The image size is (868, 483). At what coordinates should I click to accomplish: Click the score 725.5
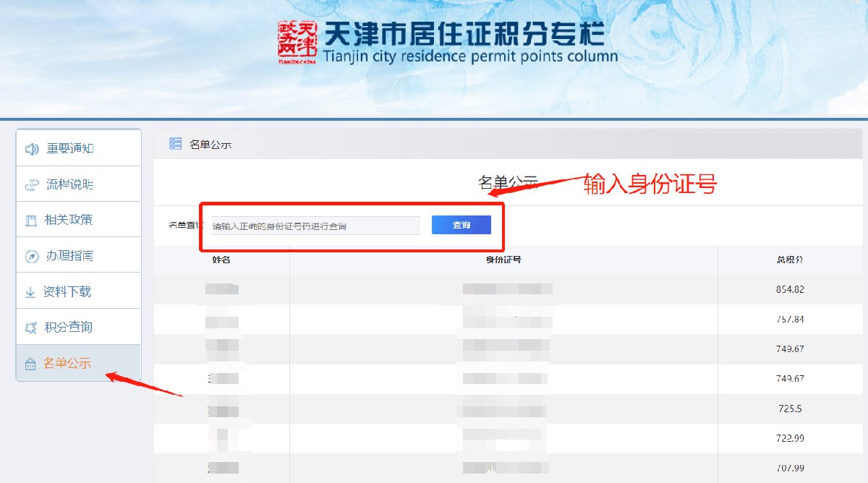tap(790, 409)
